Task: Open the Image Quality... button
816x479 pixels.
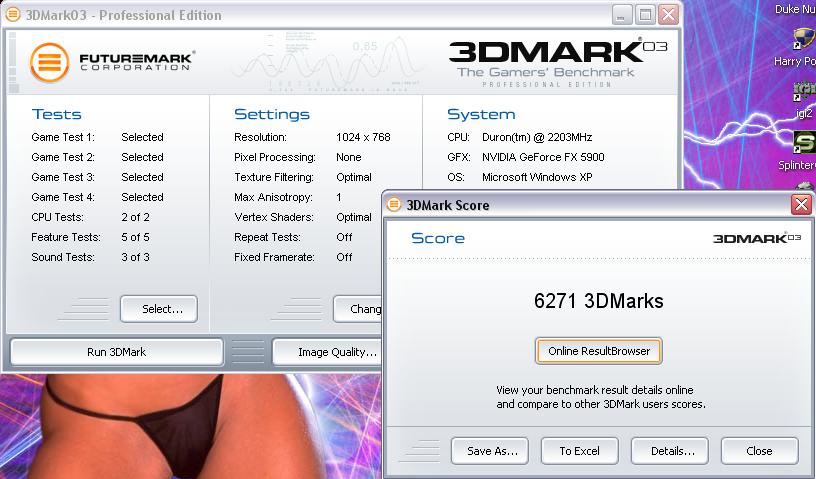Action: click(x=327, y=352)
